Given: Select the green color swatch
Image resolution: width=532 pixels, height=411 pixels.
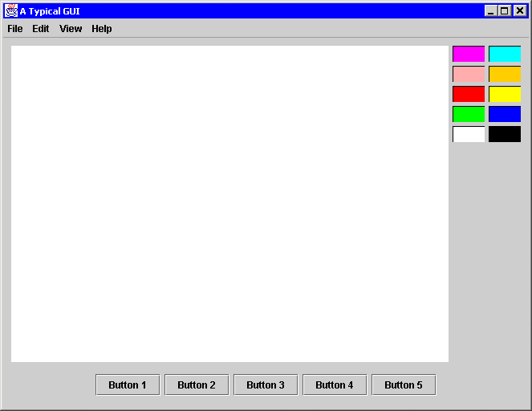Looking at the screenshot, I should 469,114.
